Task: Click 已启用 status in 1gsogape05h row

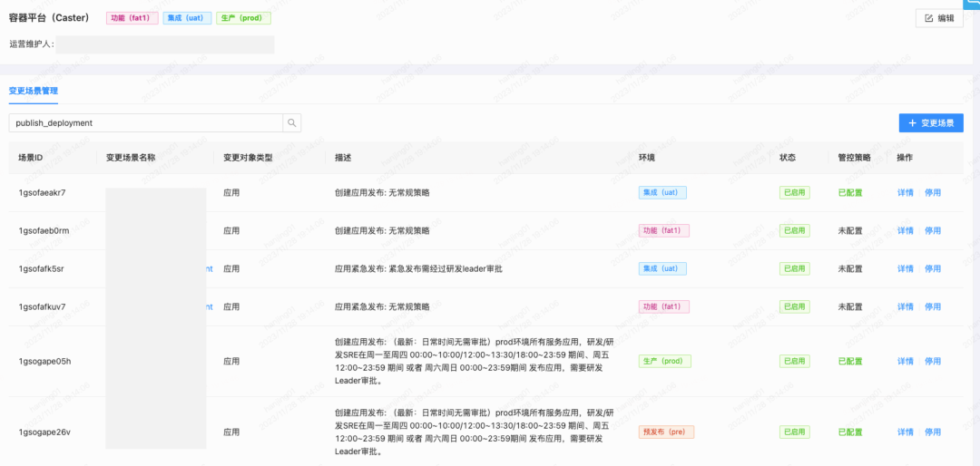Action: tap(794, 362)
